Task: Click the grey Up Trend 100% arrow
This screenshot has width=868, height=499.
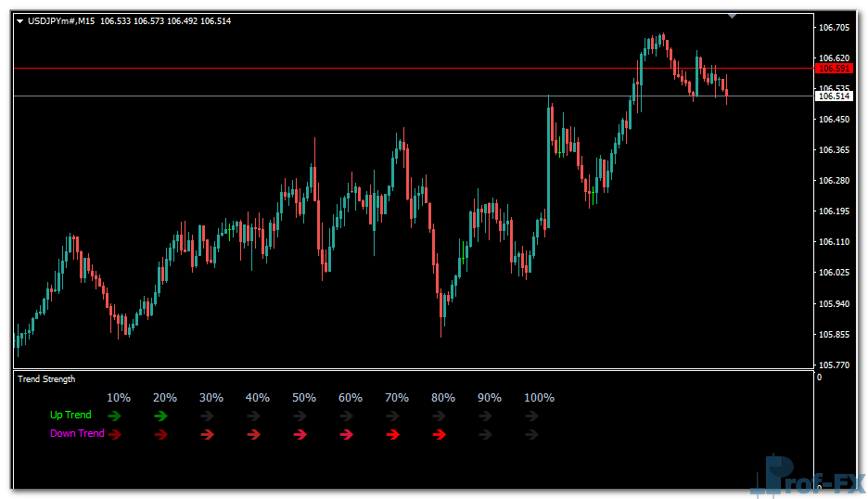Action: click(531, 416)
